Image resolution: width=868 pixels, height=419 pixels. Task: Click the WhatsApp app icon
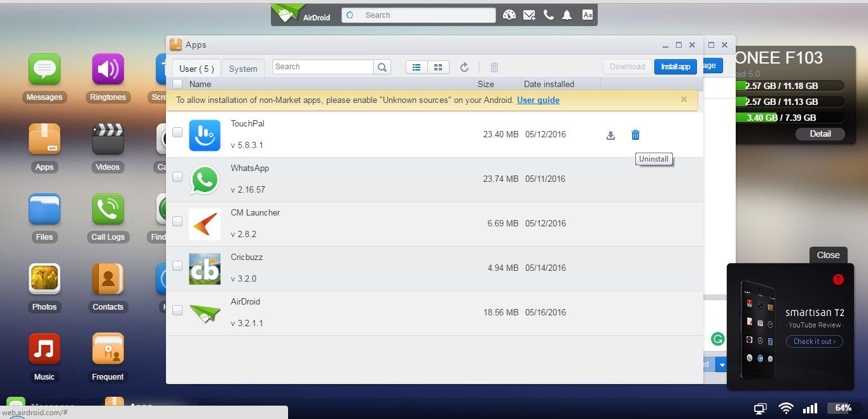pyautogui.click(x=205, y=179)
